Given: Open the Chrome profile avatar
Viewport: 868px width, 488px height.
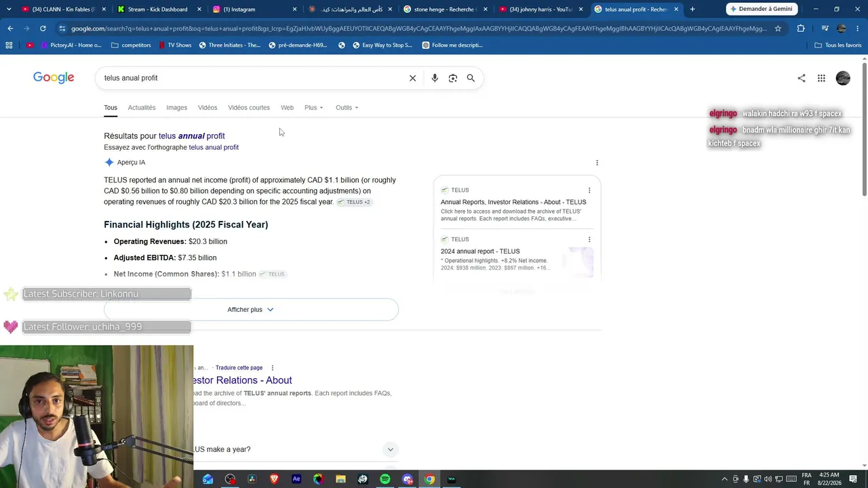Looking at the screenshot, I should point(842,28).
